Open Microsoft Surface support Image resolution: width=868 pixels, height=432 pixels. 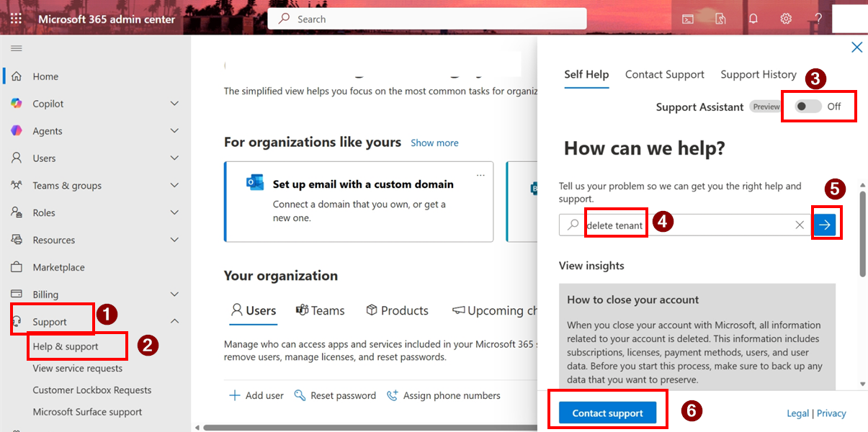point(87,413)
